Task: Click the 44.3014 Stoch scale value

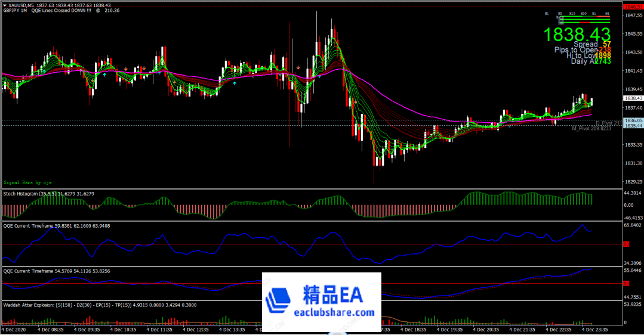Action: pyautogui.click(x=633, y=193)
